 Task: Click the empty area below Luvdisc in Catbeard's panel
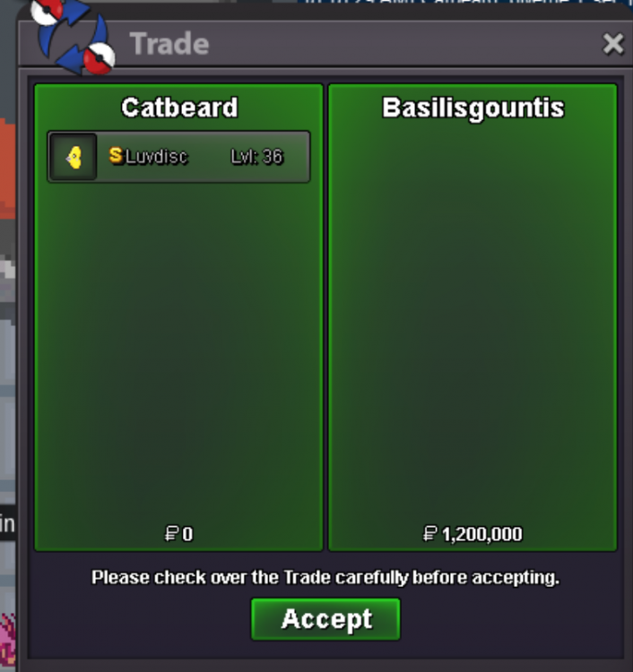[178, 351]
